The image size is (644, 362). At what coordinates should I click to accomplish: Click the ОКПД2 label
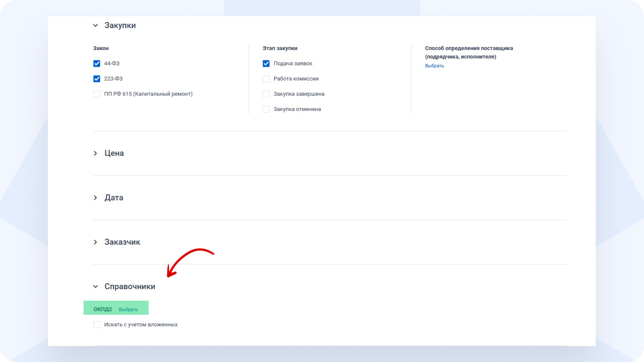tap(103, 309)
